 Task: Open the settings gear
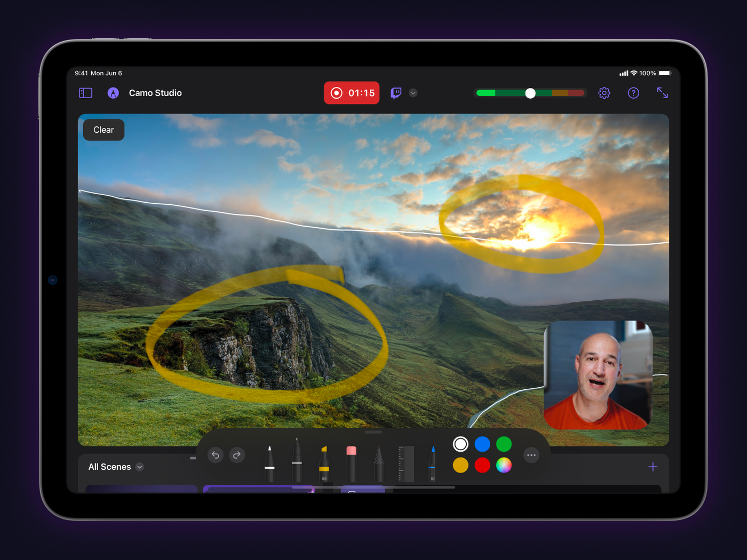604,93
